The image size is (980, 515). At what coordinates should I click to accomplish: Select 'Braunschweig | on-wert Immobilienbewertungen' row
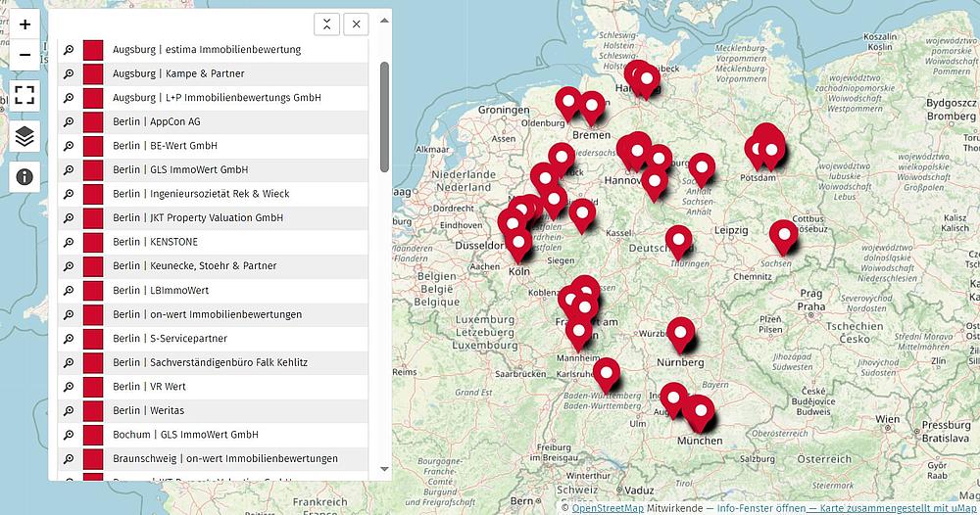click(213, 458)
